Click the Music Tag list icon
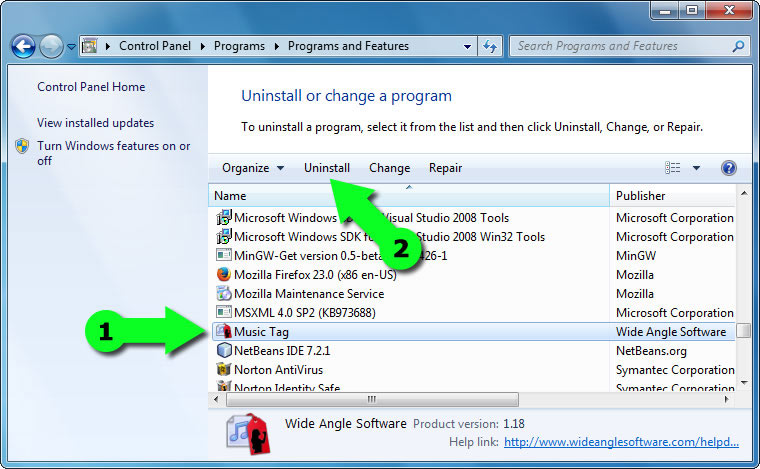760x469 pixels. click(223, 331)
